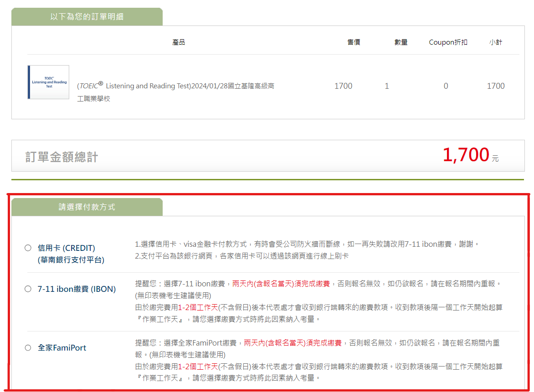Pick the 全家FamiPort radio option

[x=28, y=348]
